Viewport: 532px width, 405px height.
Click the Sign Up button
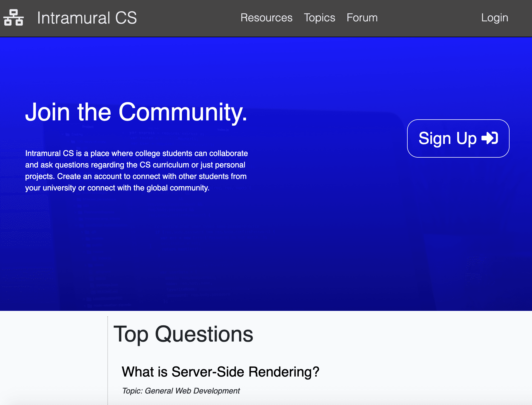pyautogui.click(x=458, y=138)
